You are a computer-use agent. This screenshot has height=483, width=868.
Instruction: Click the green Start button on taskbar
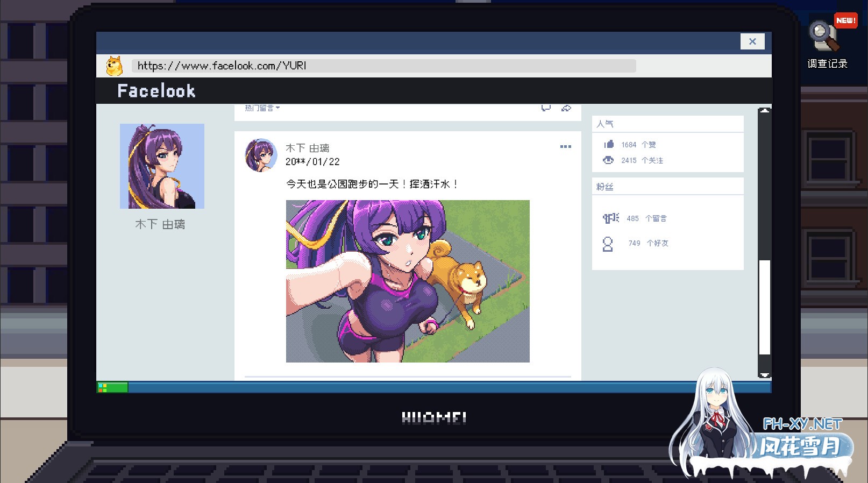[x=112, y=387]
